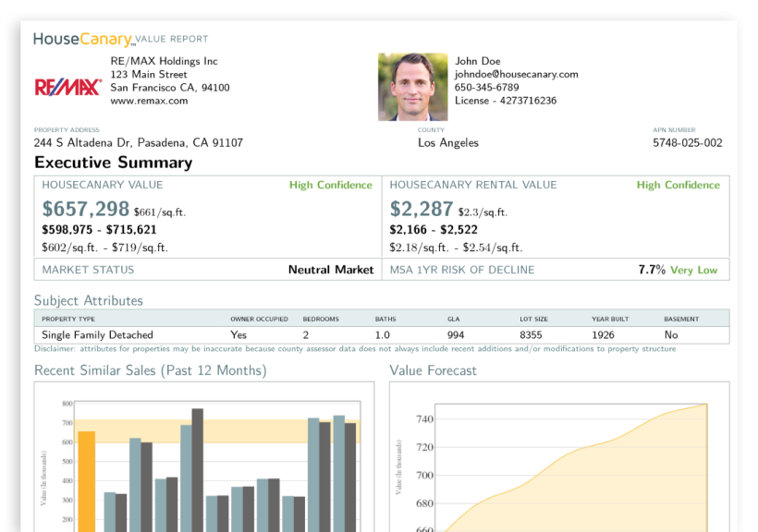The width and height of the screenshot is (758, 532).
Task: Select '$2.18/sq.ft. - $2.54/sq.ft.' text
Action: coord(456,248)
